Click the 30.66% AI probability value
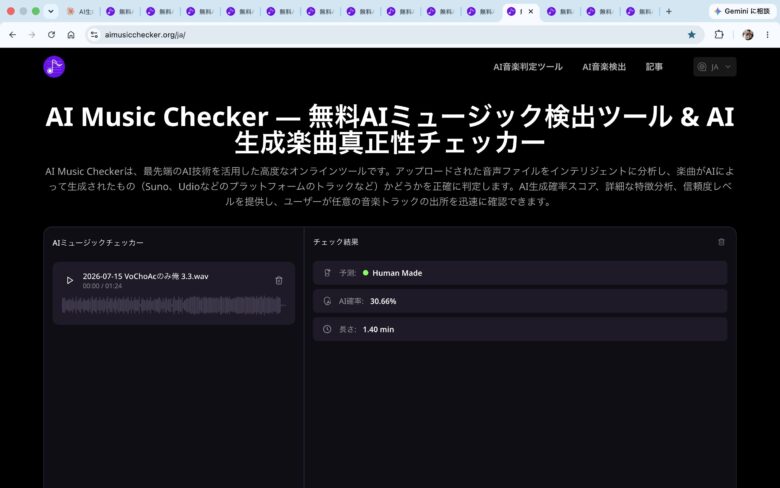780x488 pixels. coord(383,301)
